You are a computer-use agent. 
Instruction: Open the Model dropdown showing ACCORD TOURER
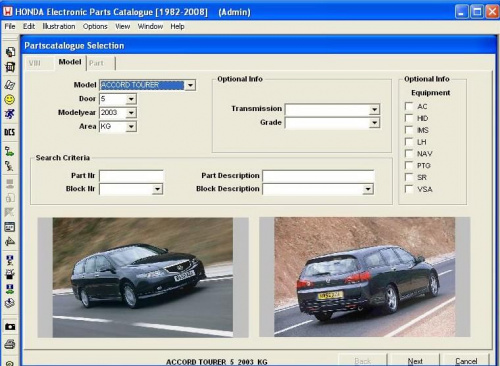[190, 85]
